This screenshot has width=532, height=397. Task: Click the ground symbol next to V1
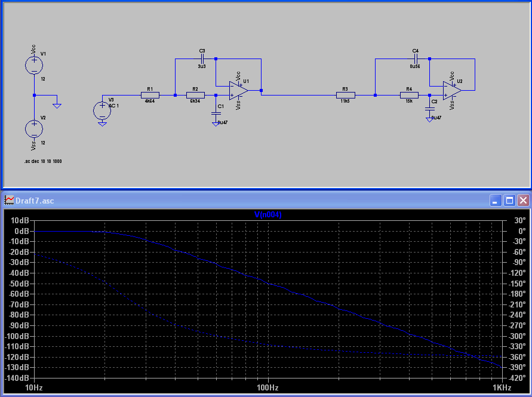(x=57, y=106)
